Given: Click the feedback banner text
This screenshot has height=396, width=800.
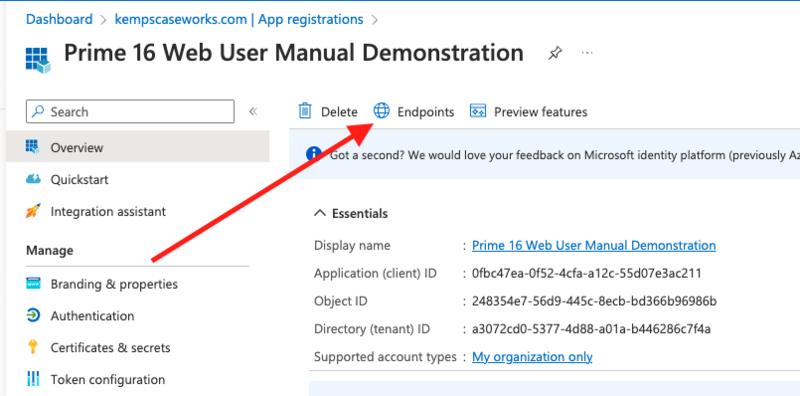Looking at the screenshot, I should (565, 155).
